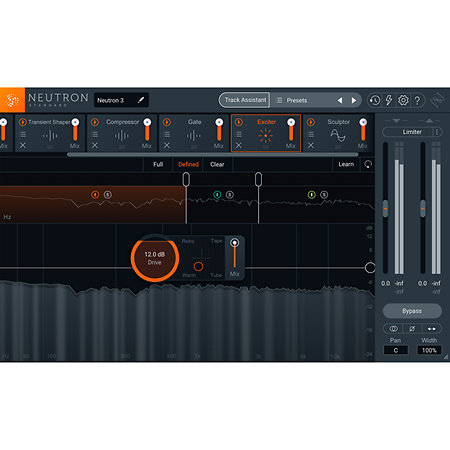Click the orange iZotope logo
Viewport: 450px width, 450px height.
[x=12, y=100]
